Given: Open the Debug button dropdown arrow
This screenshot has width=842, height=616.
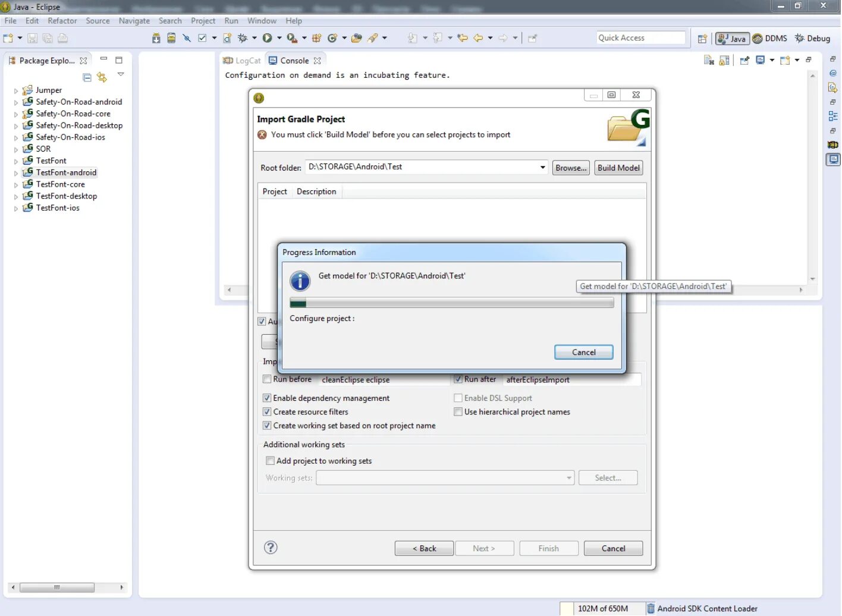Looking at the screenshot, I should (x=254, y=38).
